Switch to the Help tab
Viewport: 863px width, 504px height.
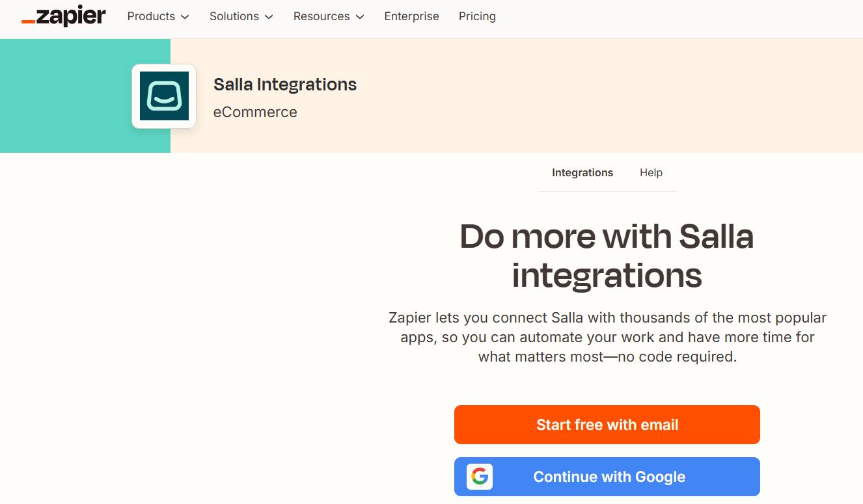(651, 172)
